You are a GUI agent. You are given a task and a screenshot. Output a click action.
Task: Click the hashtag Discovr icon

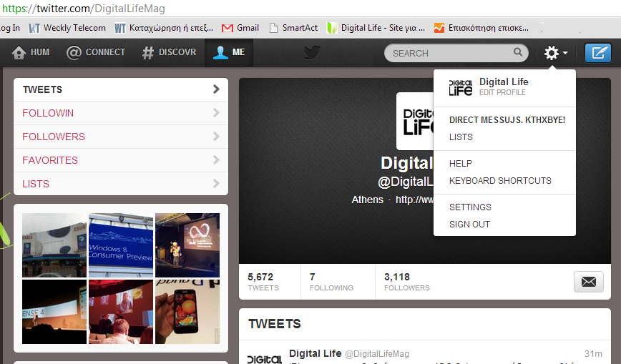tap(147, 53)
